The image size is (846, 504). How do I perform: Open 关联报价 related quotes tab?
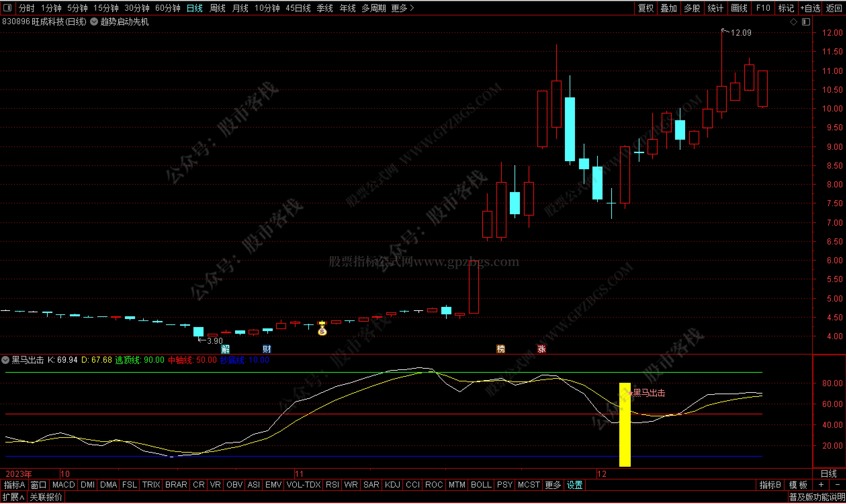[x=46, y=497]
